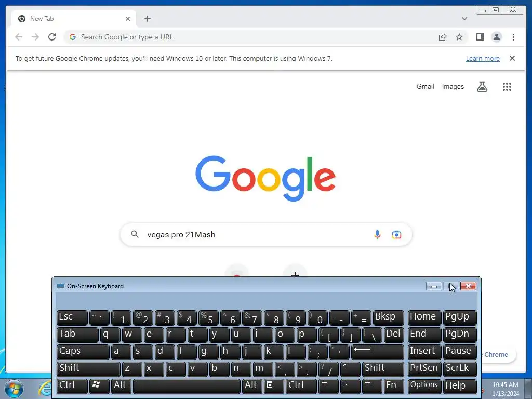Viewport: 532px width, 399px height.
Task: Tap the Home key
Action: pyautogui.click(x=424, y=318)
